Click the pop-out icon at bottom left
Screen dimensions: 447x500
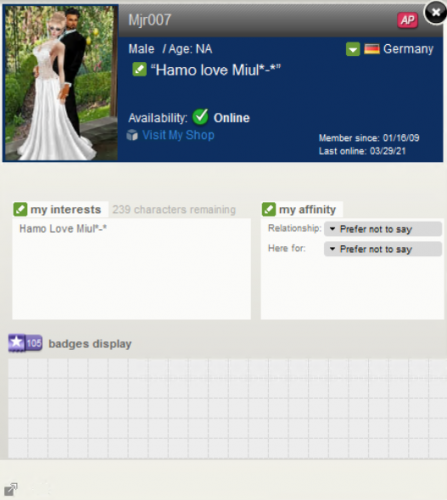10,489
